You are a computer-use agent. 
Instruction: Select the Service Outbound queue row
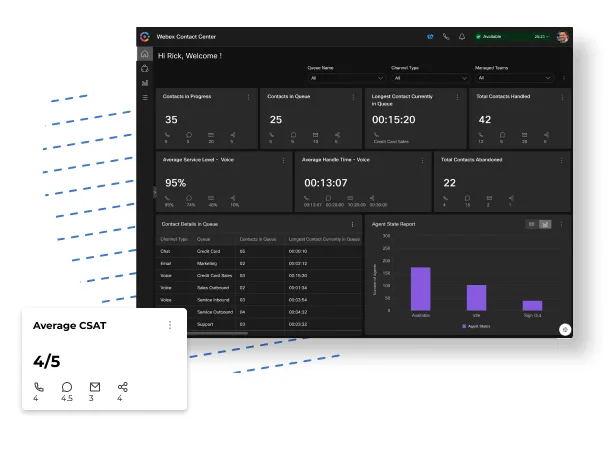(x=275, y=312)
